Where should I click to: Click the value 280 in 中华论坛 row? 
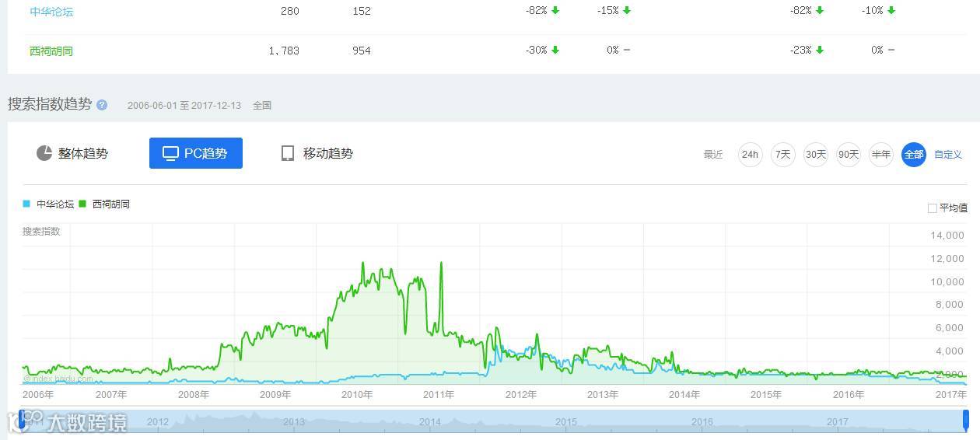click(290, 12)
